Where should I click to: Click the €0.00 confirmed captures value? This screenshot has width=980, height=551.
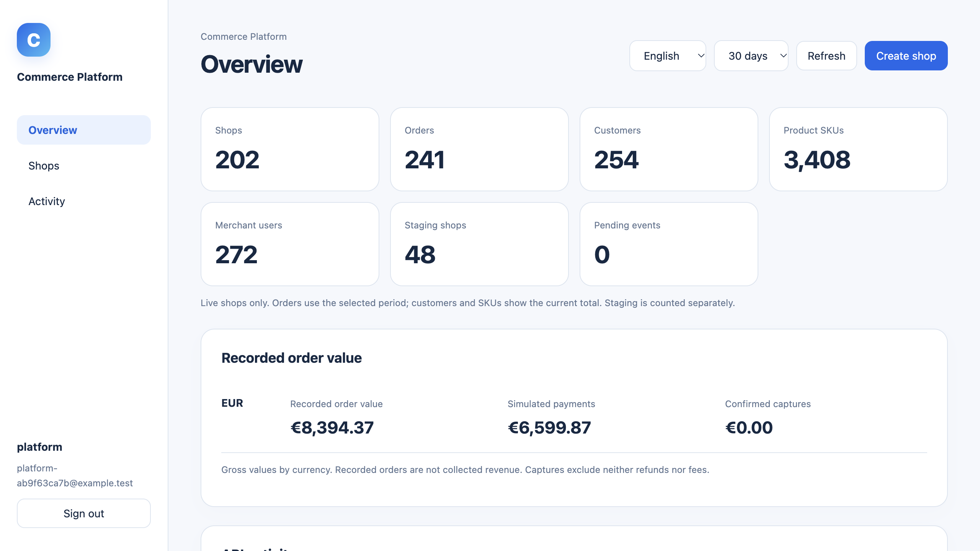[749, 428]
